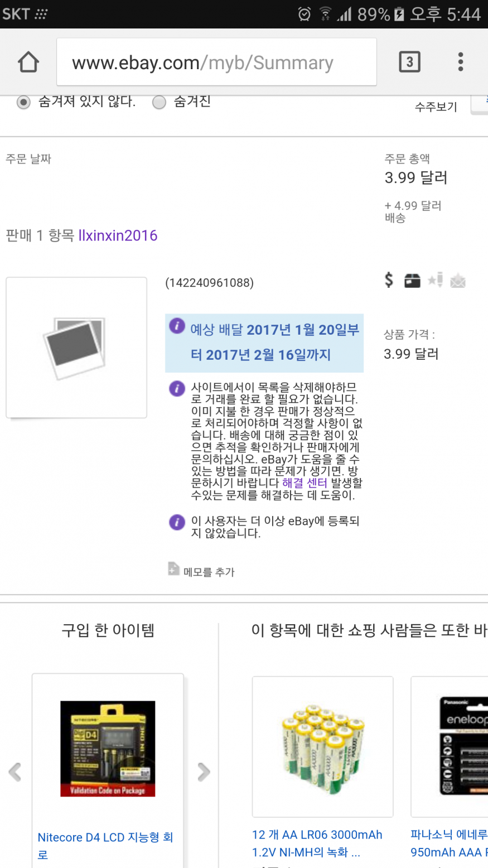Open seller llxinxin2016 profile link
The image size is (488, 868).
pos(118,235)
